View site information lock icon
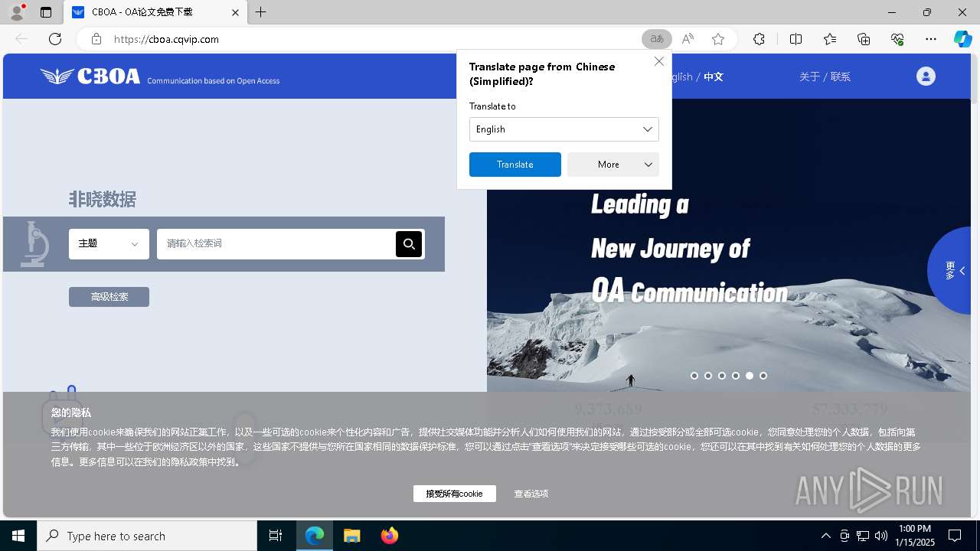 tap(96, 39)
